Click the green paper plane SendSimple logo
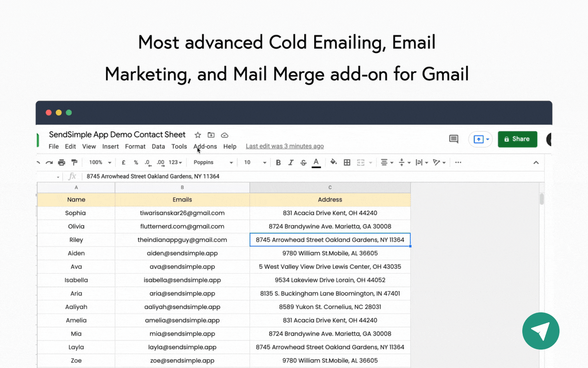This screenshot has height=368, width=588. click(x=541, y=331)
